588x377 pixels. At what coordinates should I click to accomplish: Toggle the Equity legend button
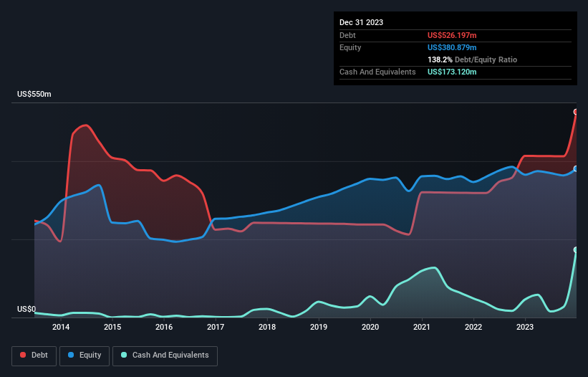(85, 355)
